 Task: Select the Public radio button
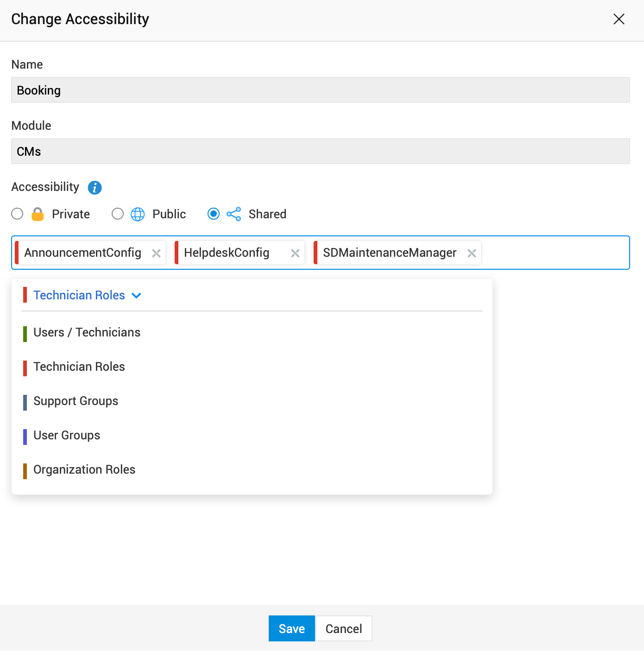coord(118,214)
